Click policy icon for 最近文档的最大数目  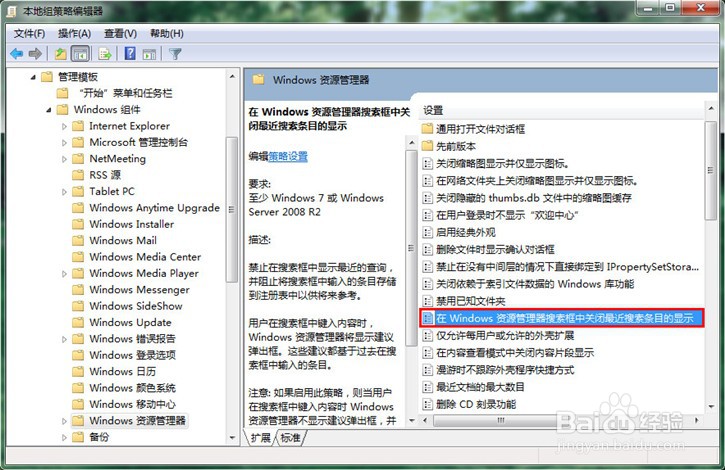coord(428,387)
